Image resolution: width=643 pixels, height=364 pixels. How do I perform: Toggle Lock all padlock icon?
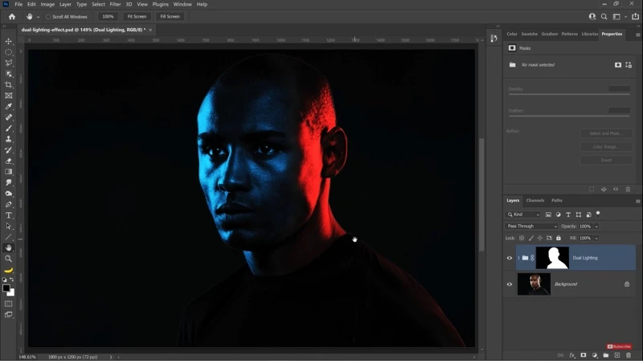(x=559, y=238)
